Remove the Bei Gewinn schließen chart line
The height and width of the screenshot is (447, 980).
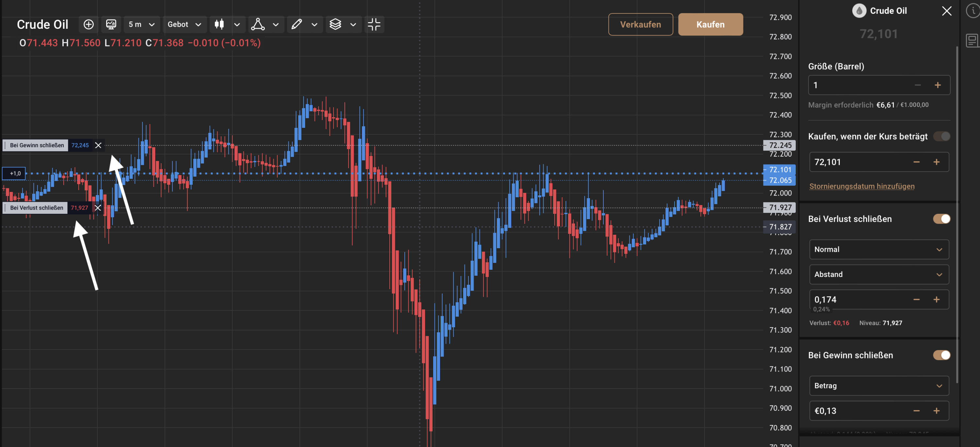98,145
